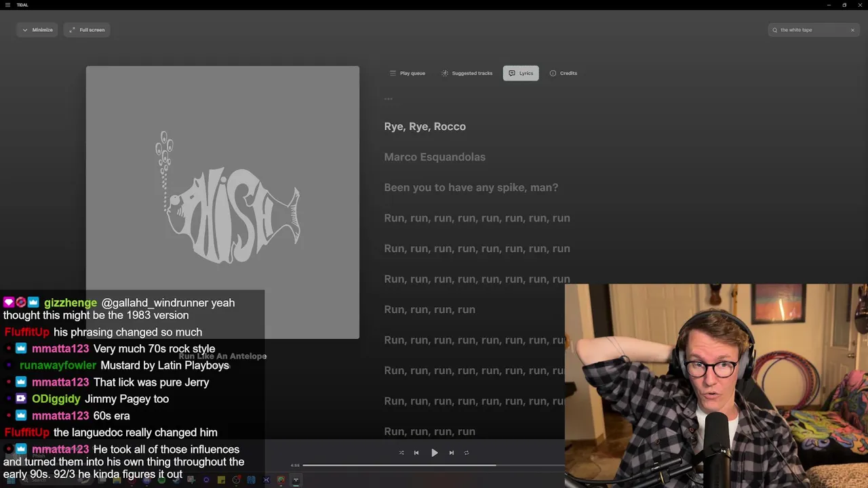Open the Play queue tab

coord(408,73)
